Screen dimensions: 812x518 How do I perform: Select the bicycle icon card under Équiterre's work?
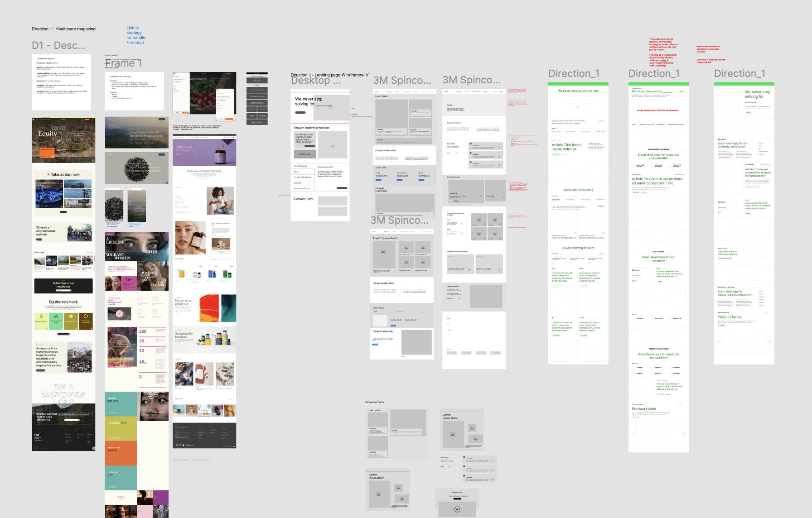(56, 321)
